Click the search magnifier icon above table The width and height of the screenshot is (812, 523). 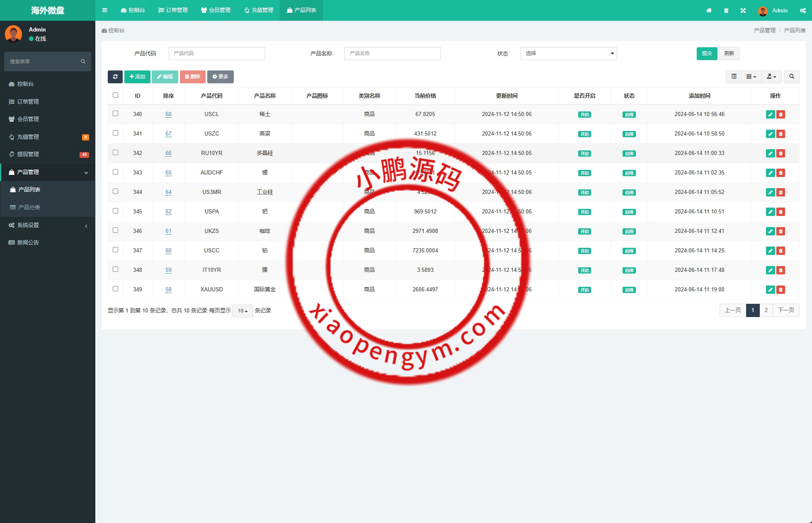point(791,77)
